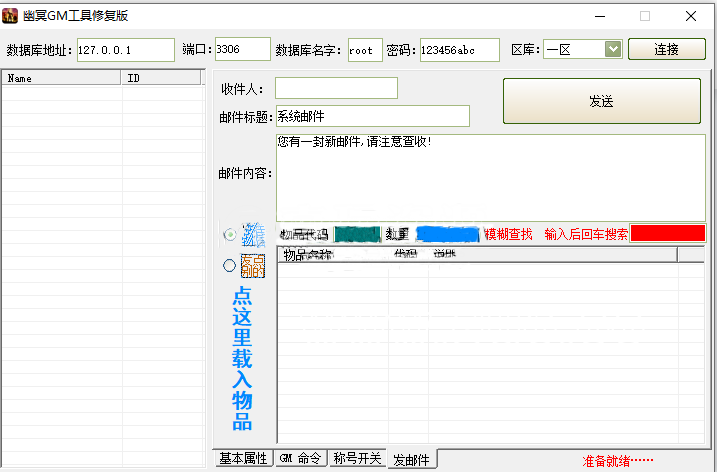
Task: Click the 密码 password field
Action: point(460,50)
